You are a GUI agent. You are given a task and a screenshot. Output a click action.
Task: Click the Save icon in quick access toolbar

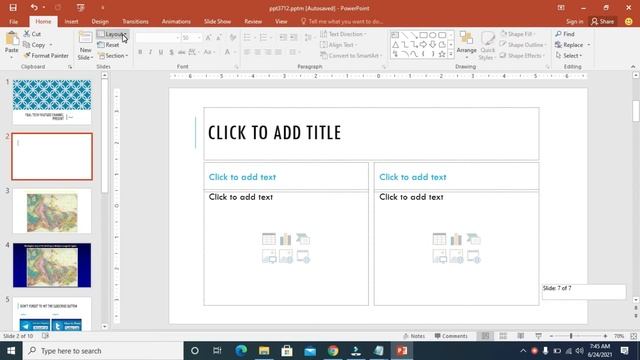[x=13, y=8]
